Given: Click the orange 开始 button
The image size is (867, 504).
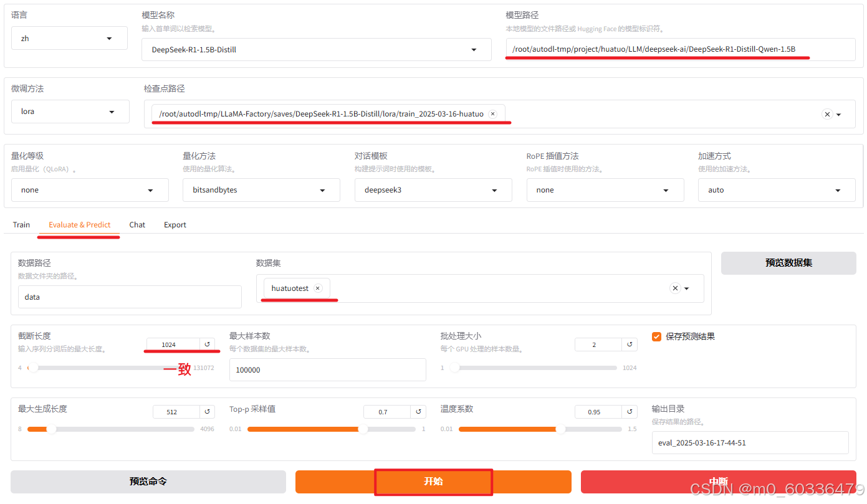Looking at the screenshot, I should [x=433, y=482].
